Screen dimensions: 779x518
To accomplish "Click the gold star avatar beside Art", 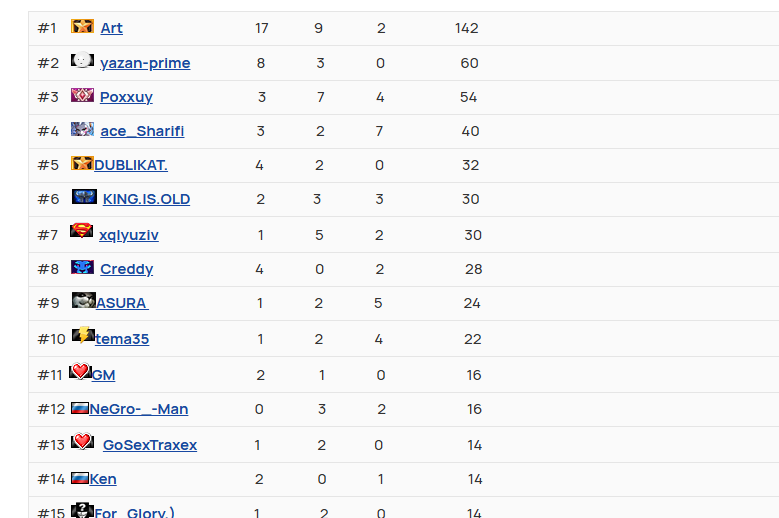I will [82, 26].
